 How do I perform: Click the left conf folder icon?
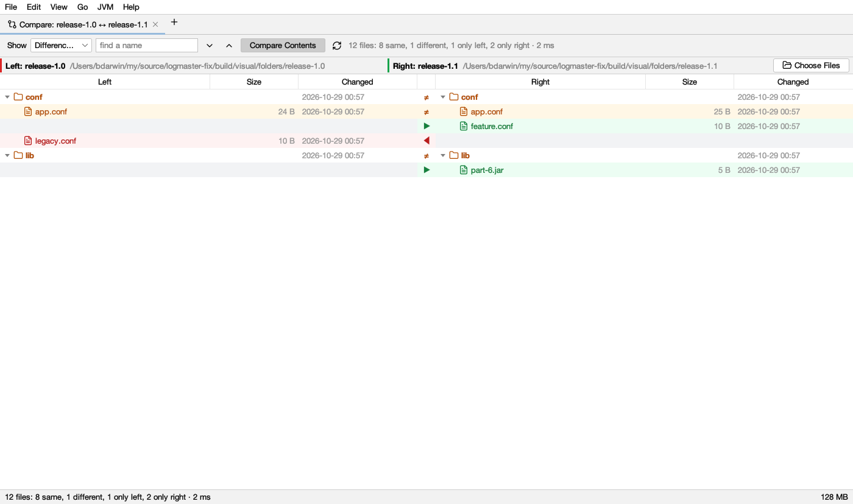[x=18, y=97]
